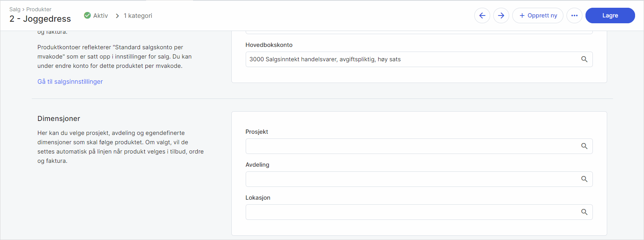Open lookup via Avdeling search icon
644x240 pixels.
coord(584,179)
